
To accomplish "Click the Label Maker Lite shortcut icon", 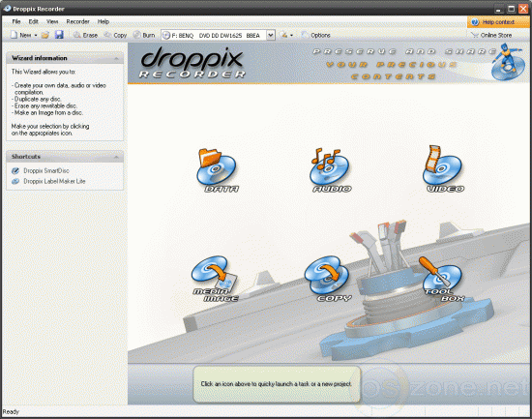I will (15, 181).
